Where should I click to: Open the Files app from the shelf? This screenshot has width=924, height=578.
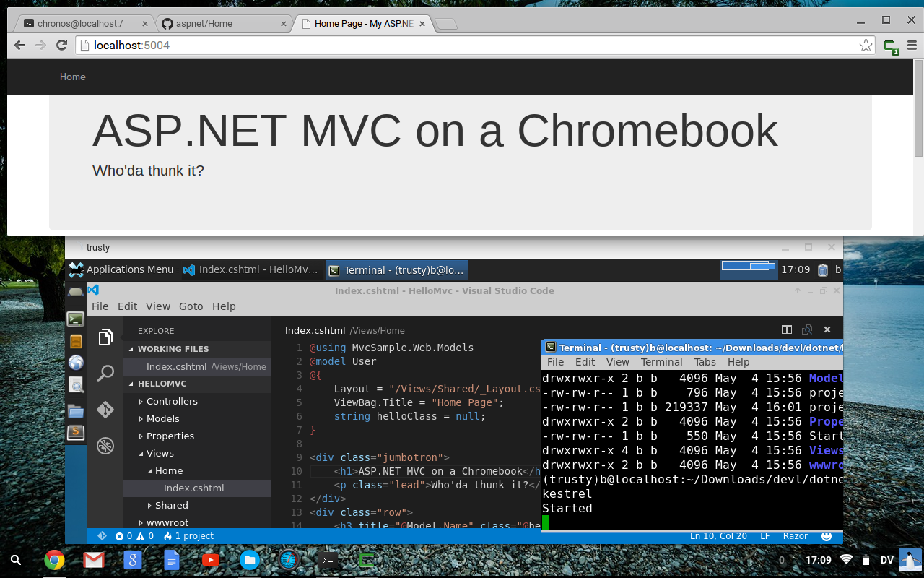tap(249, 560)
